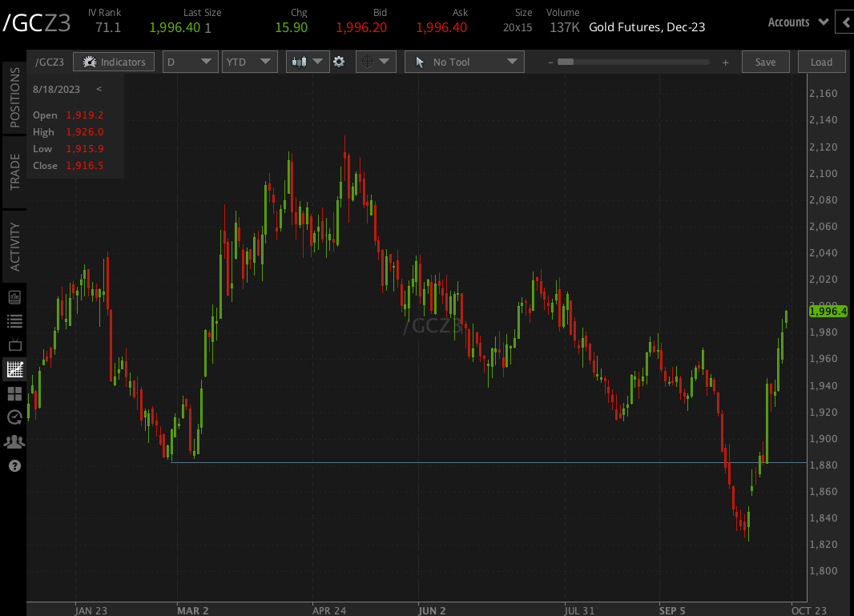Viewport: 854px width, 616px height.
Task: Click the APR 24 date axis label
Action: click(x=329, y=610)
